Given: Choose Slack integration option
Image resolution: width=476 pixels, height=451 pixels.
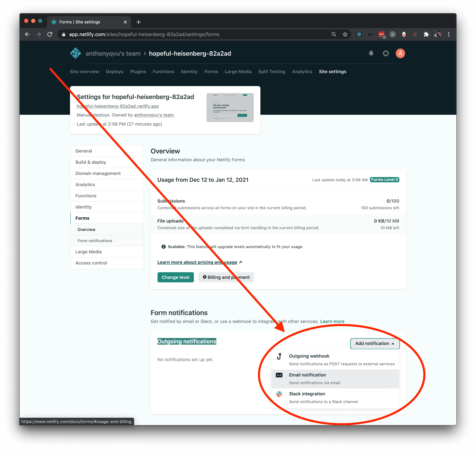Looking at the screenshot, I should pos(335,398).
